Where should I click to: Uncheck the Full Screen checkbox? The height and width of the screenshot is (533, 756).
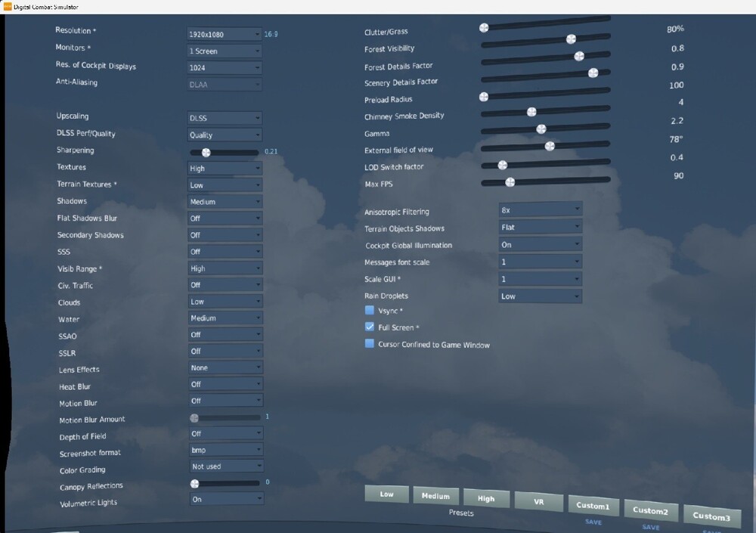[370, 327]
